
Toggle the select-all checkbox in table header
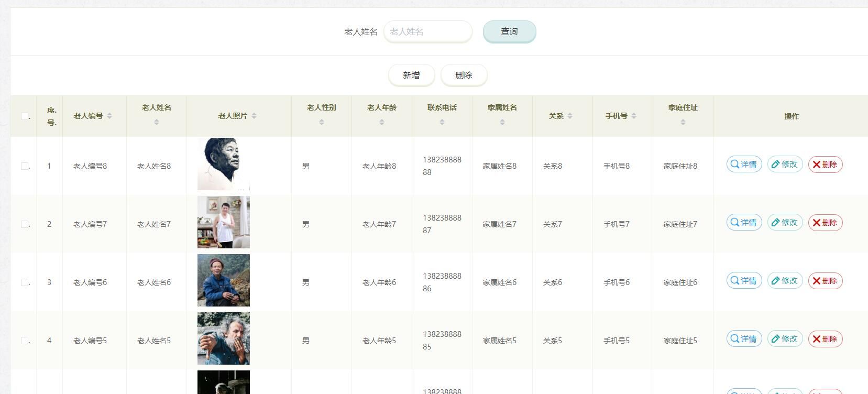[x=25, y=116]
